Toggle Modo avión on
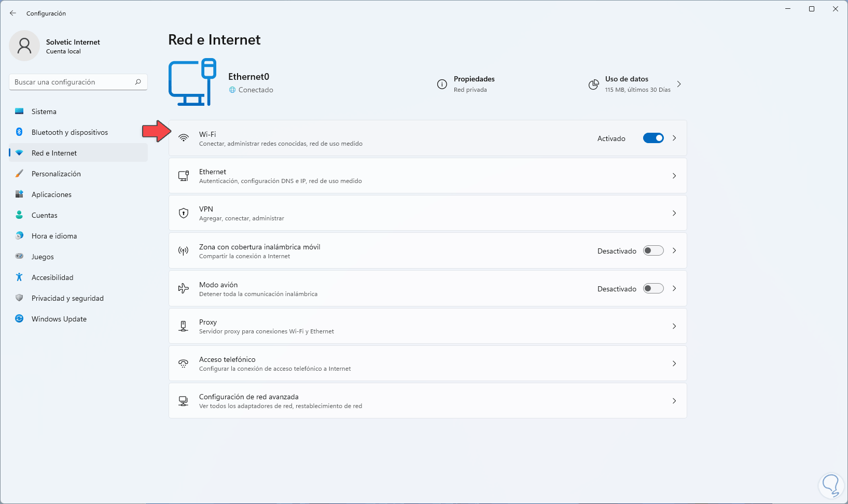This screenshot has height=504, width=848. point(653,289)
